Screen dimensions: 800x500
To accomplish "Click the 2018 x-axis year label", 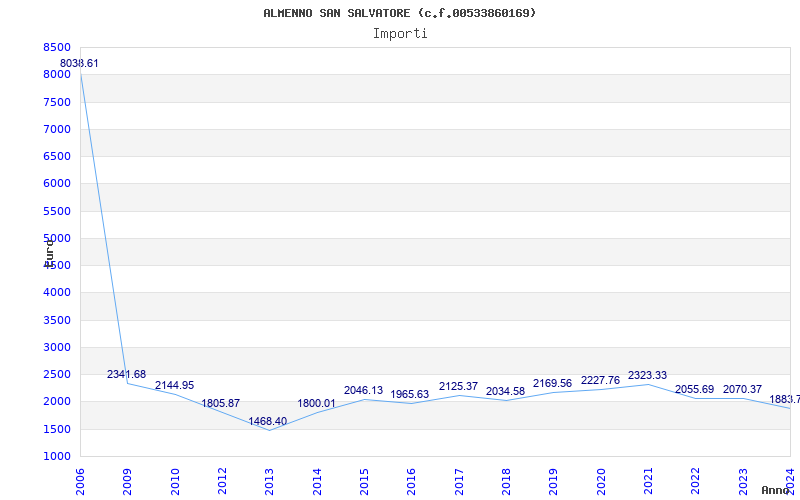I will 506,480.
